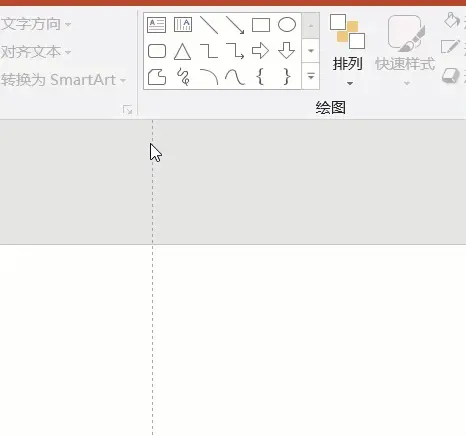466x436 pixels.
Task: Select the isosceles triangle shape
Action: 183,51
